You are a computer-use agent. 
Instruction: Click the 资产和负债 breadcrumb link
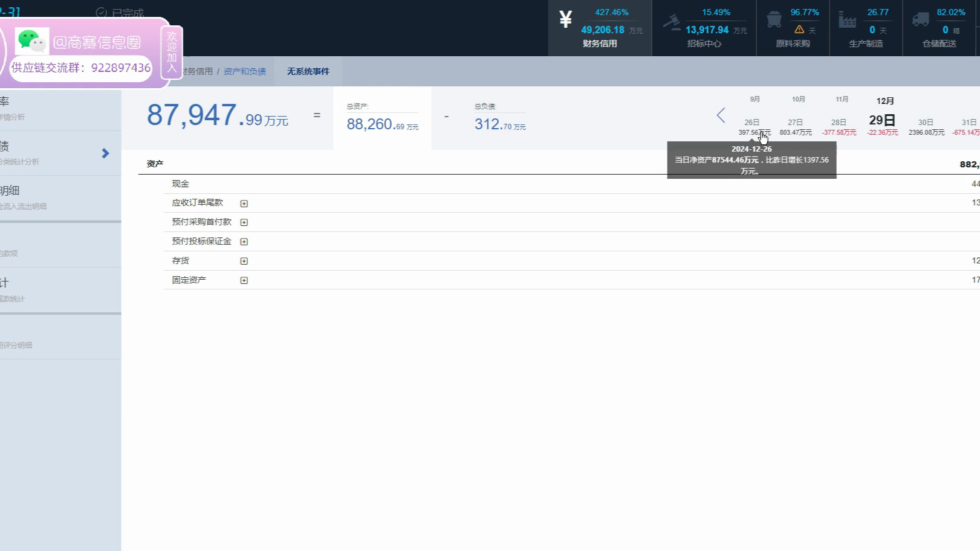(245, 71)
